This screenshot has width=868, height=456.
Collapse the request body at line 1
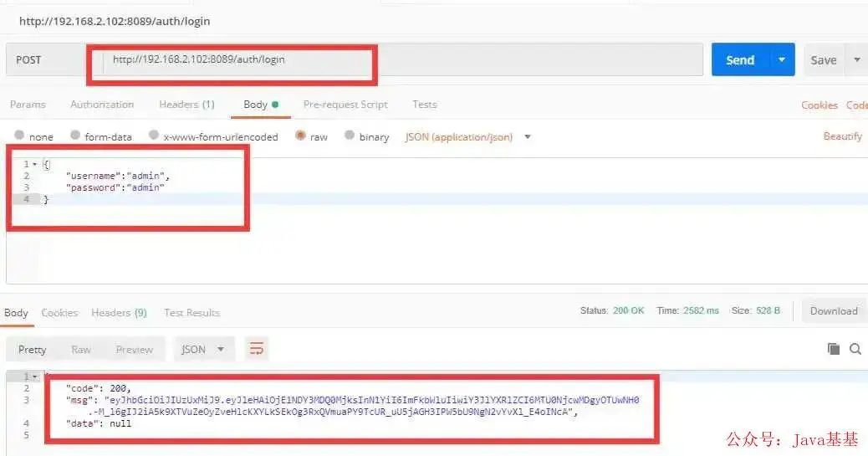35,164
